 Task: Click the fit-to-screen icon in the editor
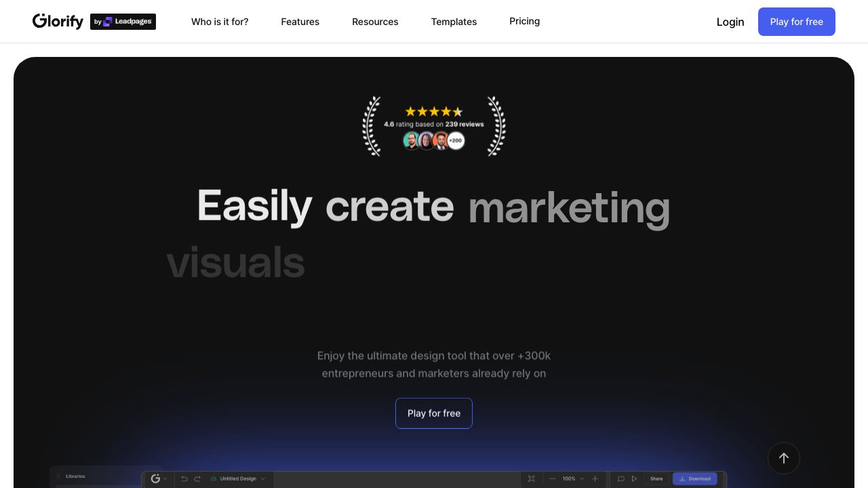tap(532, 479)
